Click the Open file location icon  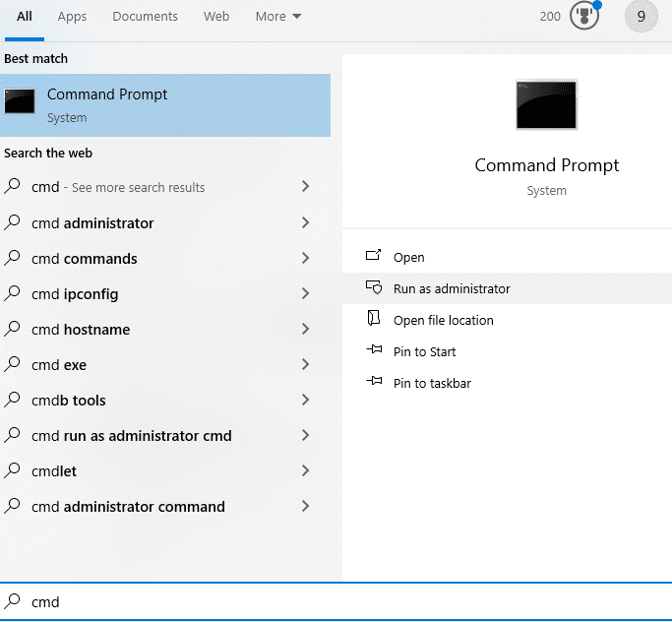pos(373,319)
